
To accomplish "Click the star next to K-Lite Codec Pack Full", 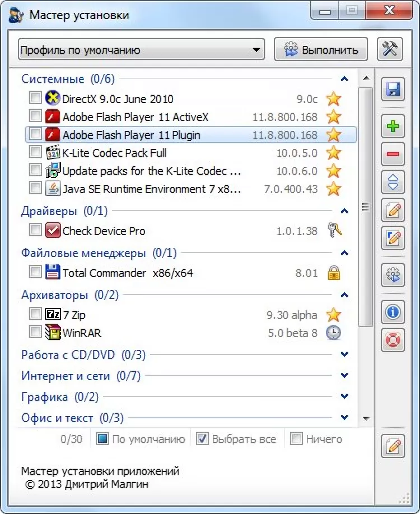I will tap(333, 153).
